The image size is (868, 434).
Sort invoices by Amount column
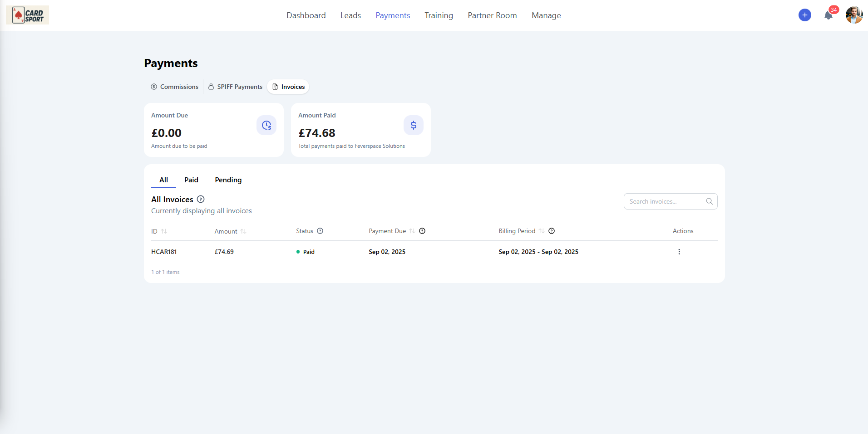tap(243, 231)
